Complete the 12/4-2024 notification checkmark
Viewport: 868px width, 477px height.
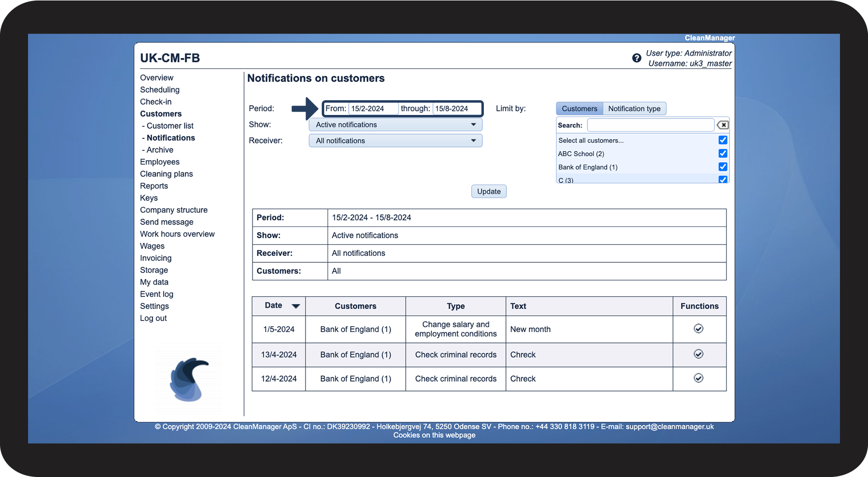[x=698, y=378]
